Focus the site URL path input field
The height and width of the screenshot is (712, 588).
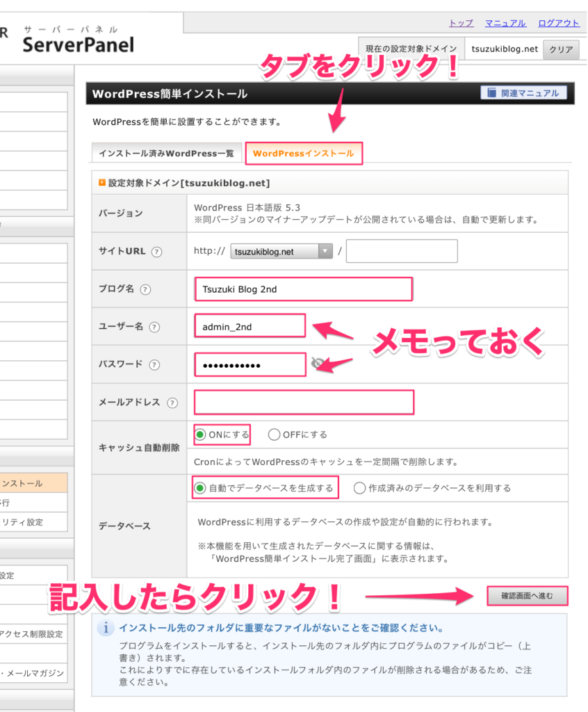point(402,251)
